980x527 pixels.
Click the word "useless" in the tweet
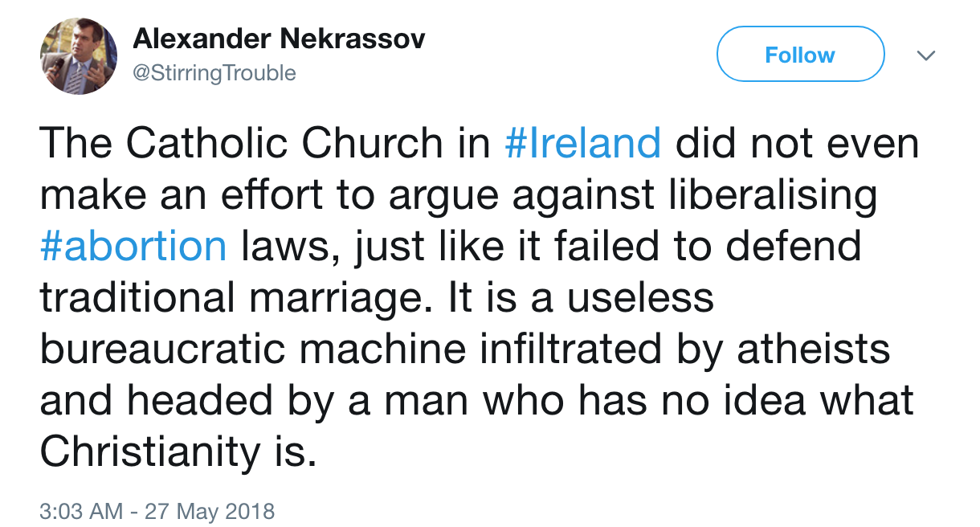tap(640, 298)
